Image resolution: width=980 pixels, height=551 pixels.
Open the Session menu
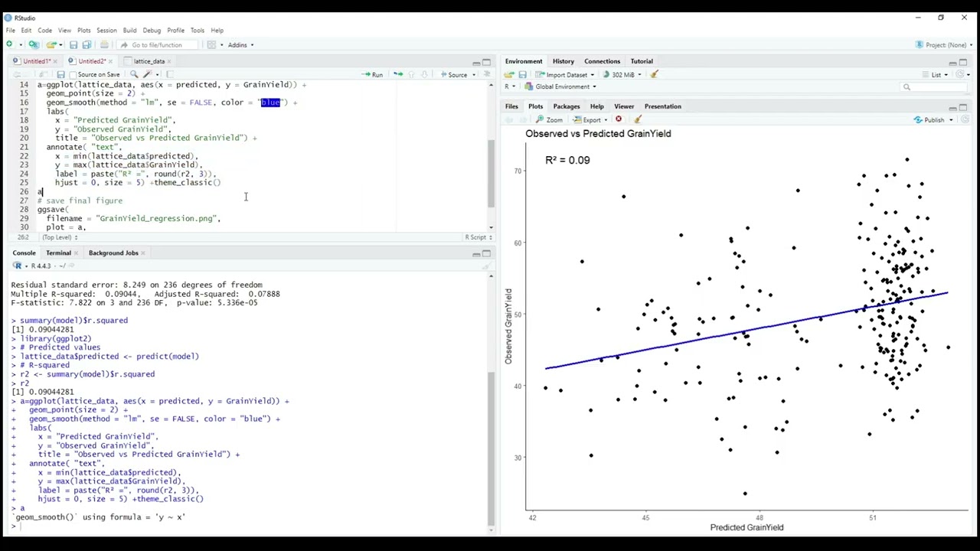[106, 31]
